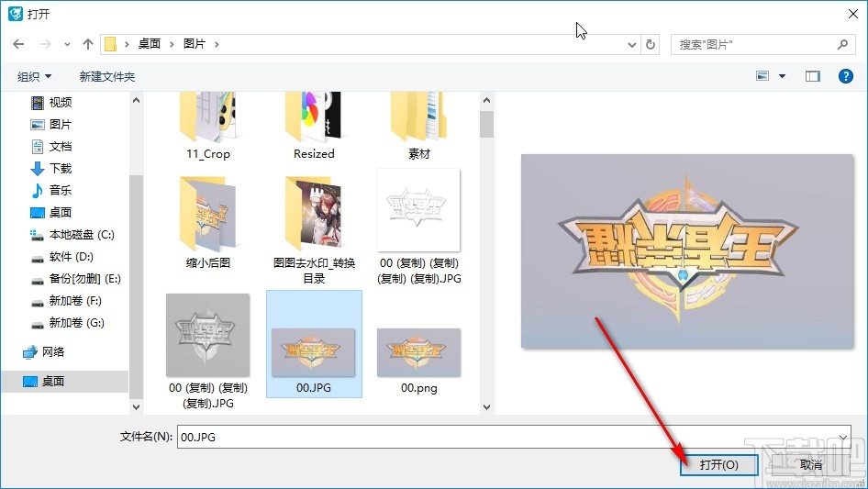
Task: Select 桌面 under 音乐 in the sidebar
Action: point(61,212)
